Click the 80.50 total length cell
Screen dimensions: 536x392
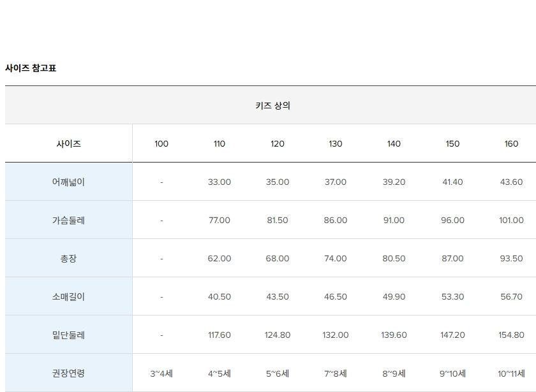tap(394, 259)
